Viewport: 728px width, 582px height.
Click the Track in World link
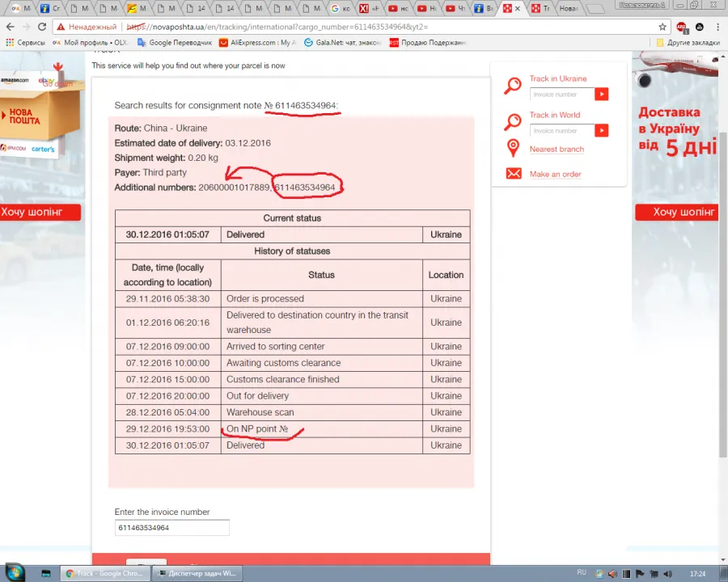(555, 115)
